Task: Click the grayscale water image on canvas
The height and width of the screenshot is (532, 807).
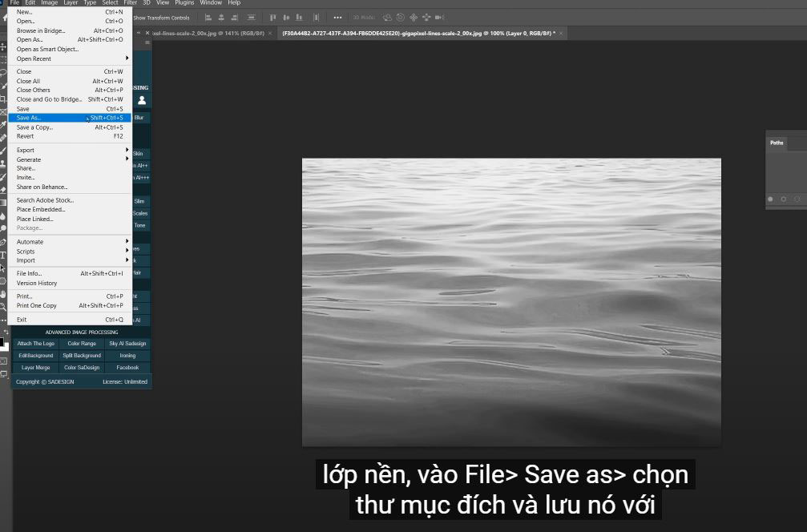Action: (x=511, y=303)
